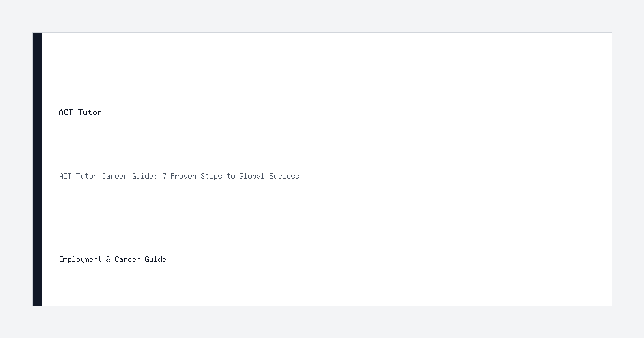This screenshot has width=644, height=338.
Task: Click the word "Guide" ending the category line
Action: [156, 259]
